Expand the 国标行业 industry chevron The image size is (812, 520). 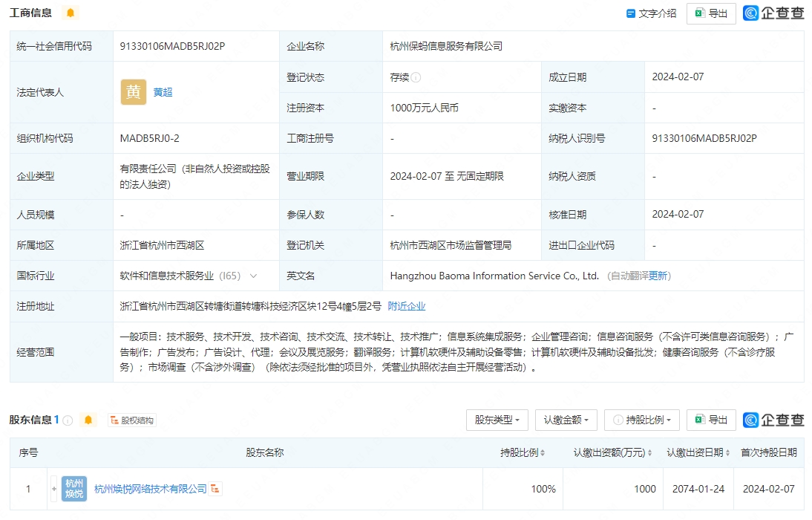pyautogui.click(x=253, y=276)
